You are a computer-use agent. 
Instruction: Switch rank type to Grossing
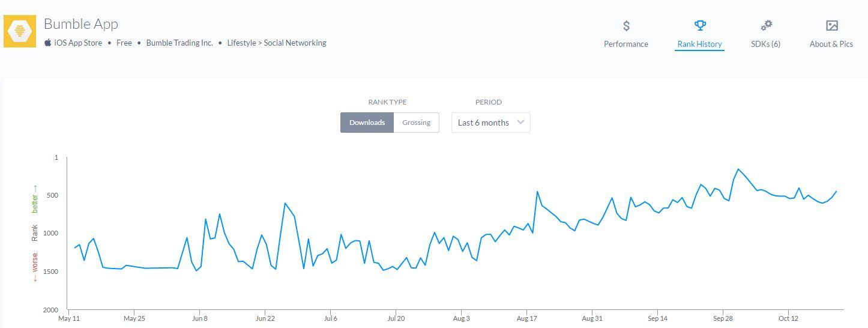417,123
